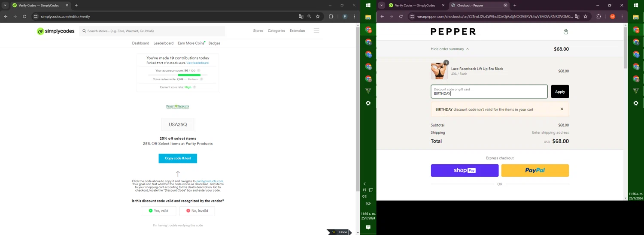Open File Explorer on the left taskbar
The width and height of the screenshot is (644, 235).
(x=368, y=18)
